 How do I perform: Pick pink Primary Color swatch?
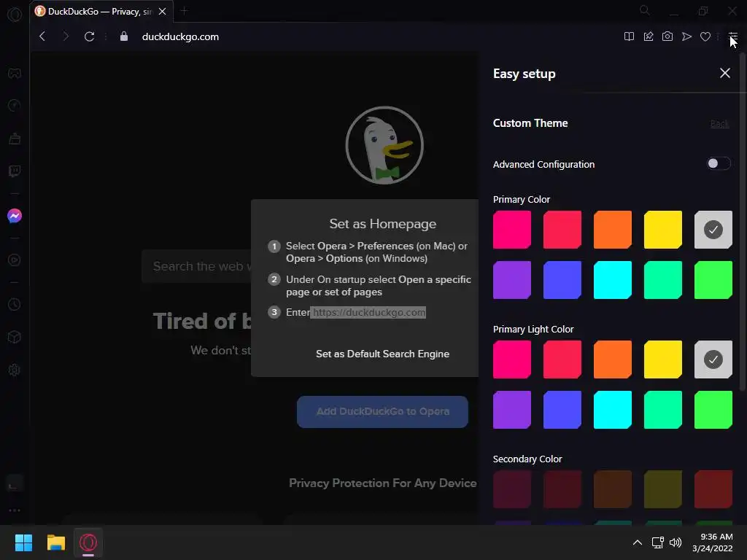pyautogui.click(x=512, y=230)
